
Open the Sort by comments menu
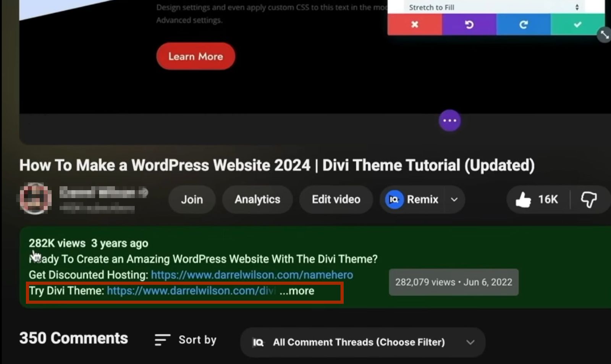tap(186, 340)
